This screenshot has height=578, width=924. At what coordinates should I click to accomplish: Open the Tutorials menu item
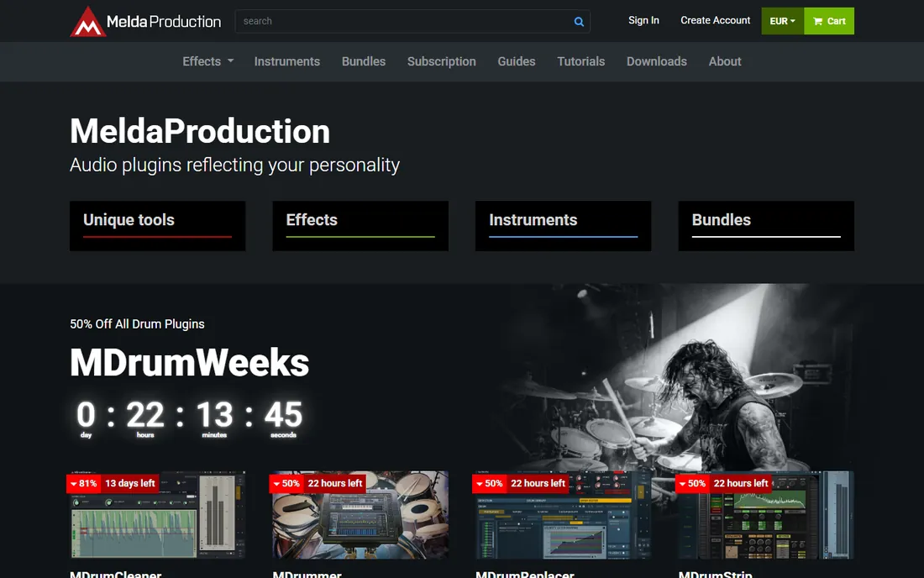(581, 61)
